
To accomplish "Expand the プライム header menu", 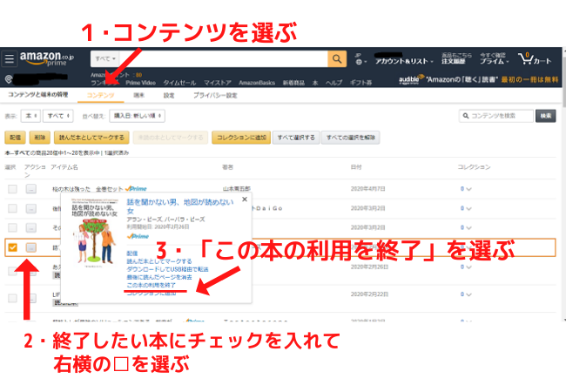I will (x=495, y=58).
